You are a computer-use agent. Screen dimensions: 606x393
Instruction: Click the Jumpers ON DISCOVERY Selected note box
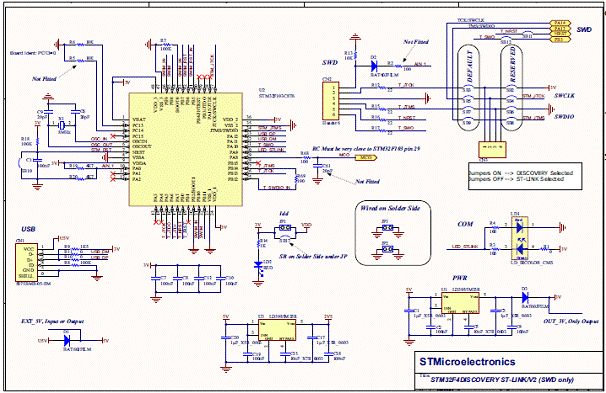(x=525, y=176)
